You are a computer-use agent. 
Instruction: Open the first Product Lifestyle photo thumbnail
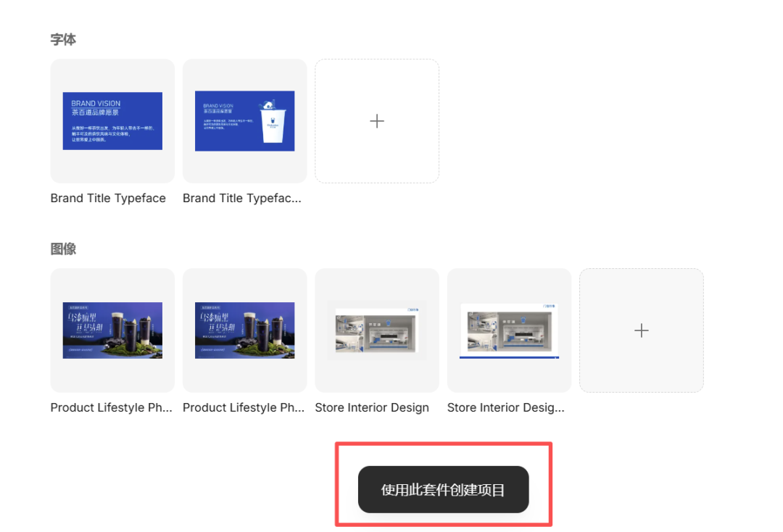click(x=112, y=331)
